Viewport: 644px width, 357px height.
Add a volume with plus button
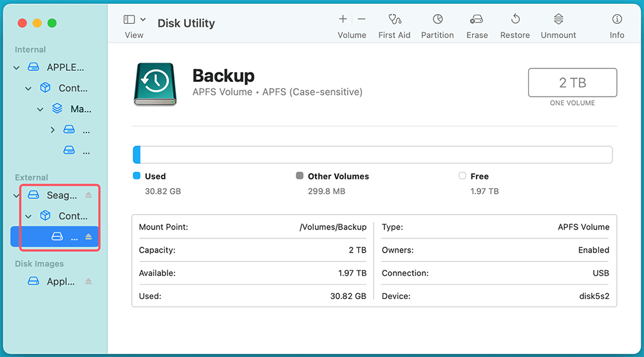point(343,19)
